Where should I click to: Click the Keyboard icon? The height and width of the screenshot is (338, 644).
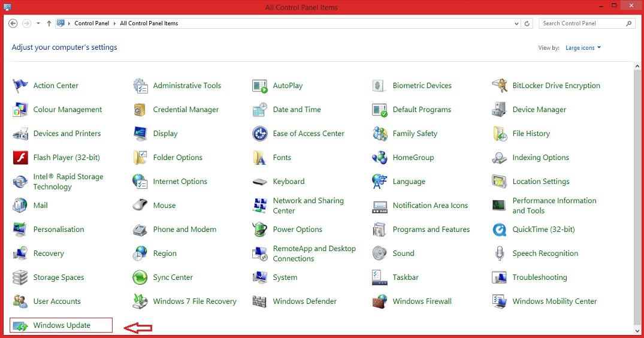coord(259,182)
